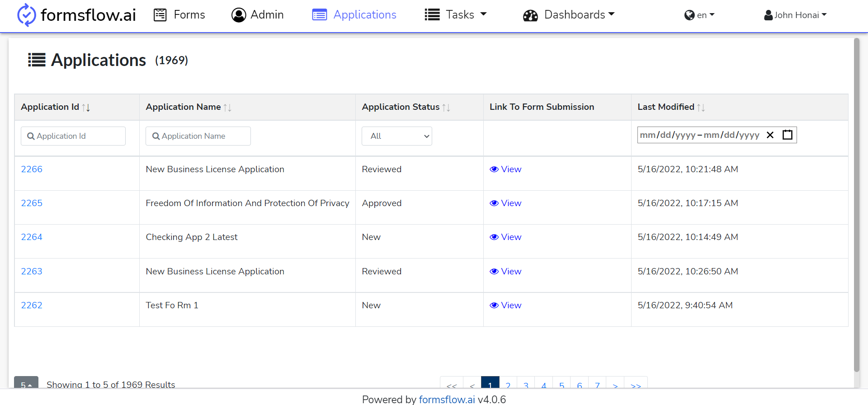Viewport: 868px width, 405px height.
Task: Click the globe language icon
Action: [x=689, y=15]
